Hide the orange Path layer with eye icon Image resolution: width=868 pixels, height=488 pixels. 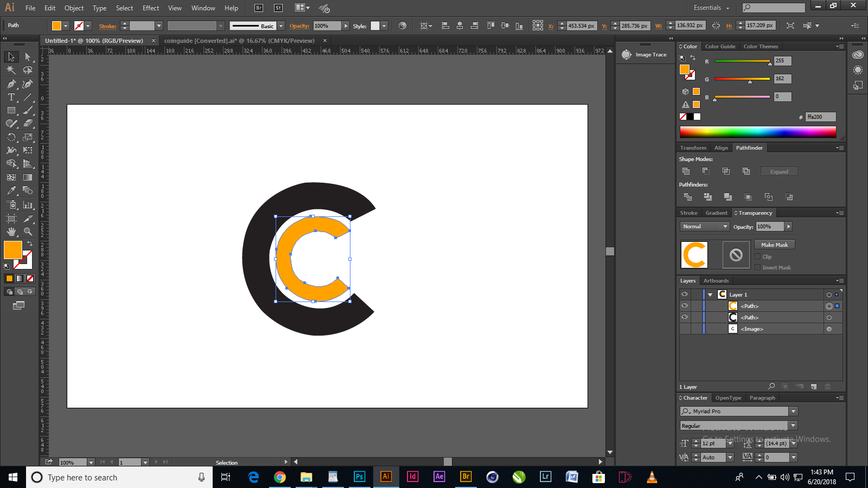pyautogui.click(x=685, y=306)
